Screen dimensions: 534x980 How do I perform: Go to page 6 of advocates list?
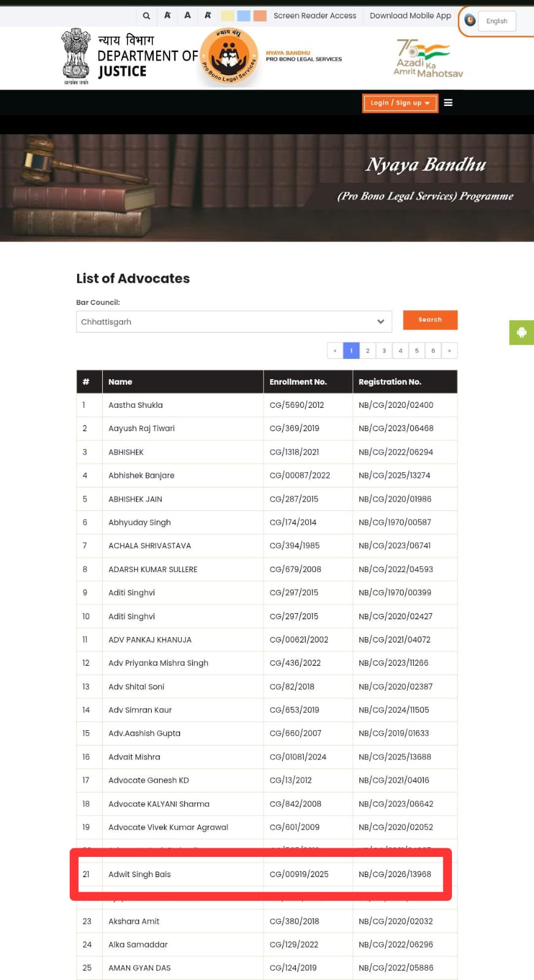pos(433,351)
